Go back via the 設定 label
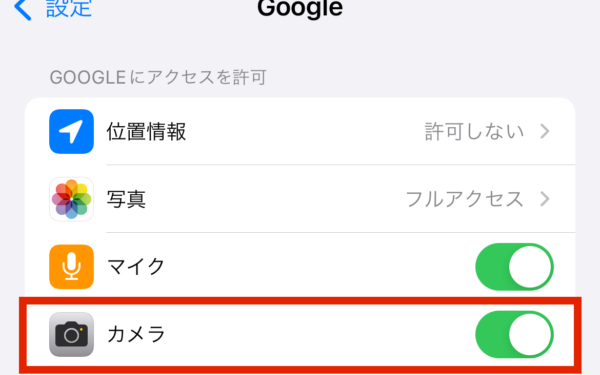The height and width of the screenshot is (375, 600). [x=69, y=8]
